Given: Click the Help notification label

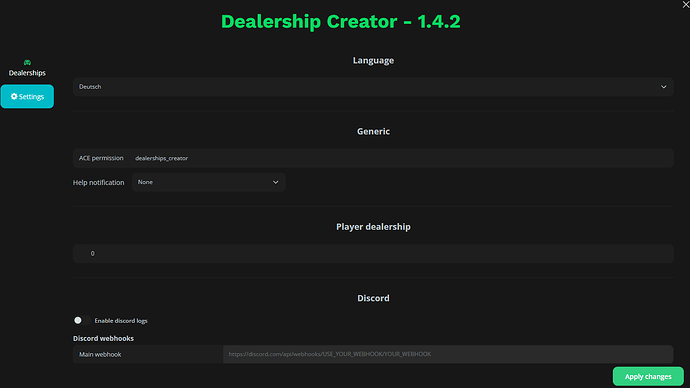Looking at the screenshot, I should pyautogui.click(x=99, y=183).
